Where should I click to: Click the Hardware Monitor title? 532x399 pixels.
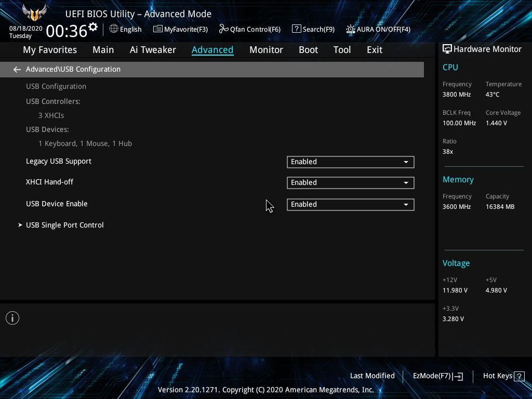pos(487,49)
